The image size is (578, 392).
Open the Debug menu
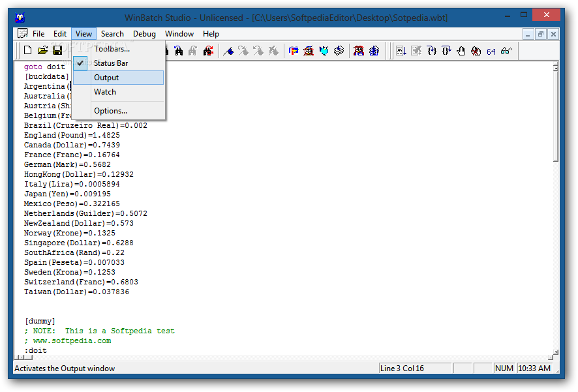pyautogui.click(x=144, y=34)
